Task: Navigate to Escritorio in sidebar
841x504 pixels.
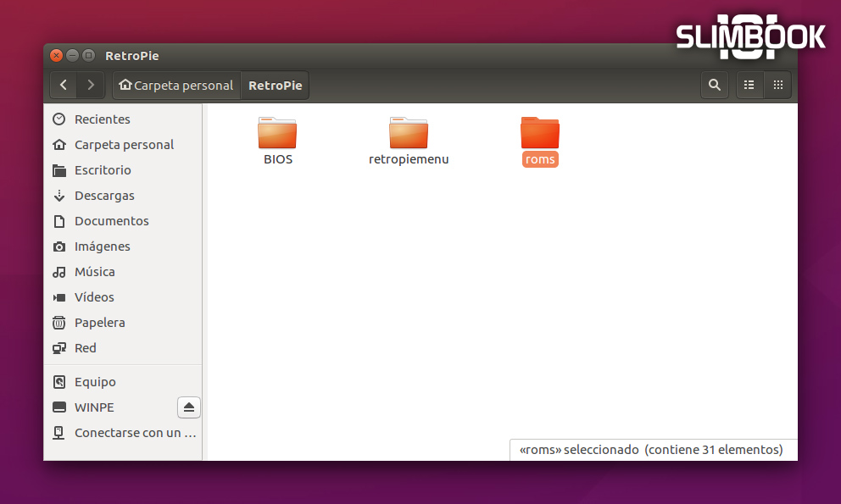Action: (103, 170)
